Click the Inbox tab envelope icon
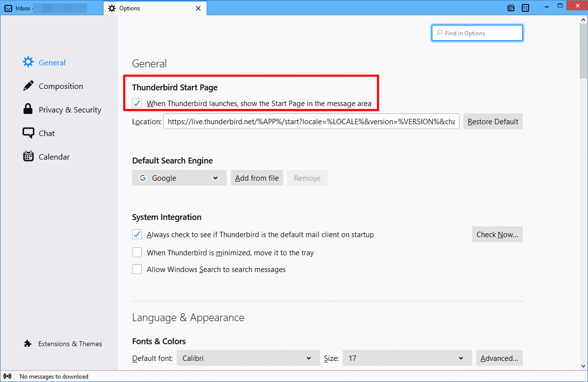Image resolution: width=588 pixels, height=382 pixels. click(8, 8)
